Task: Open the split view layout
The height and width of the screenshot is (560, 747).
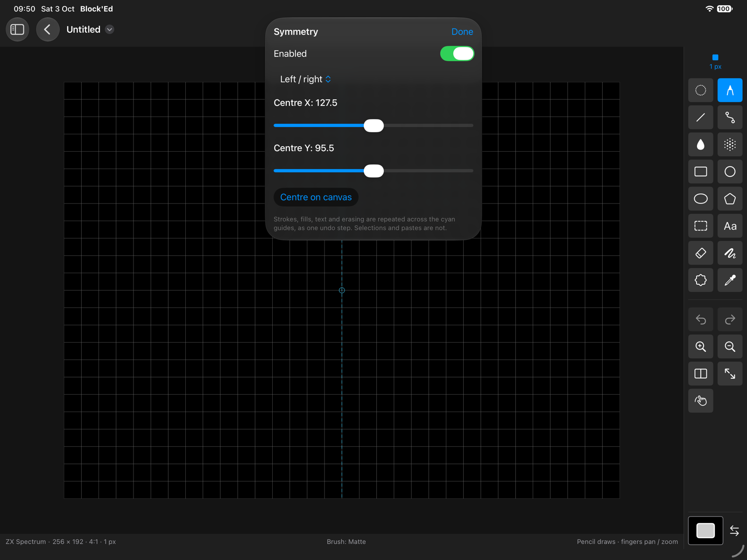Action: pos(701,373)
